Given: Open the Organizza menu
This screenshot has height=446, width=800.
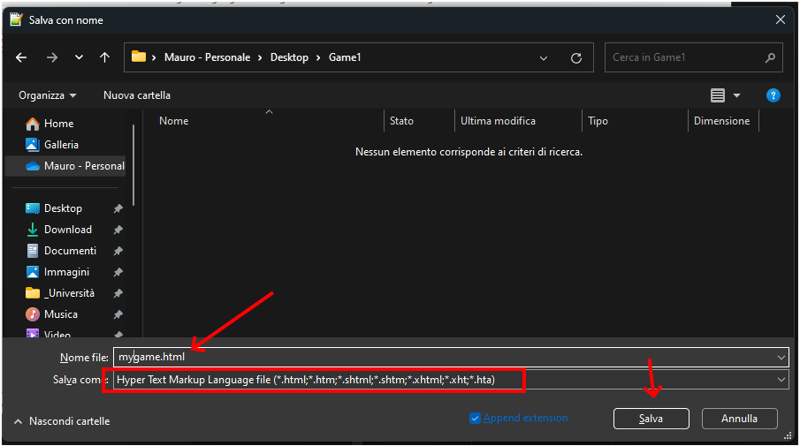Looking at the screenshot, I should (47, 95).
